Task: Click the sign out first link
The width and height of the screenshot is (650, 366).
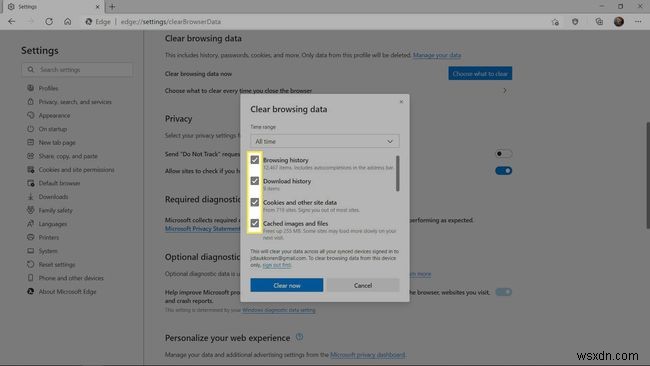Action: click(276, 265)
